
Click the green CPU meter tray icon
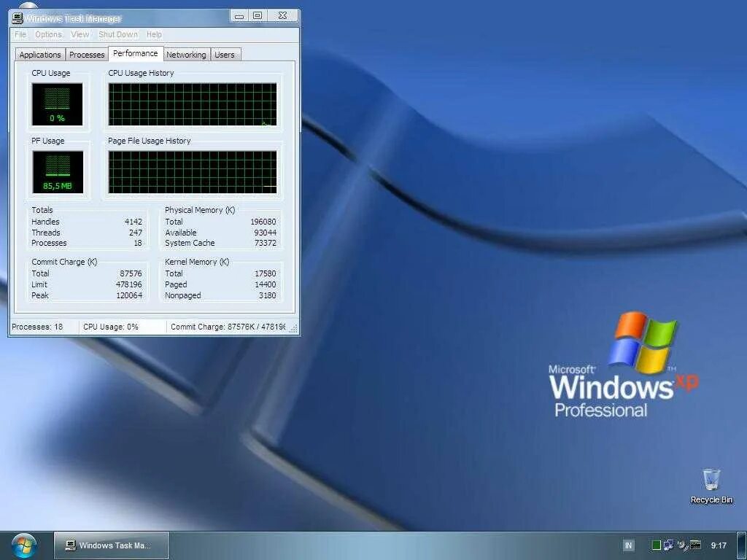[656, 545]
